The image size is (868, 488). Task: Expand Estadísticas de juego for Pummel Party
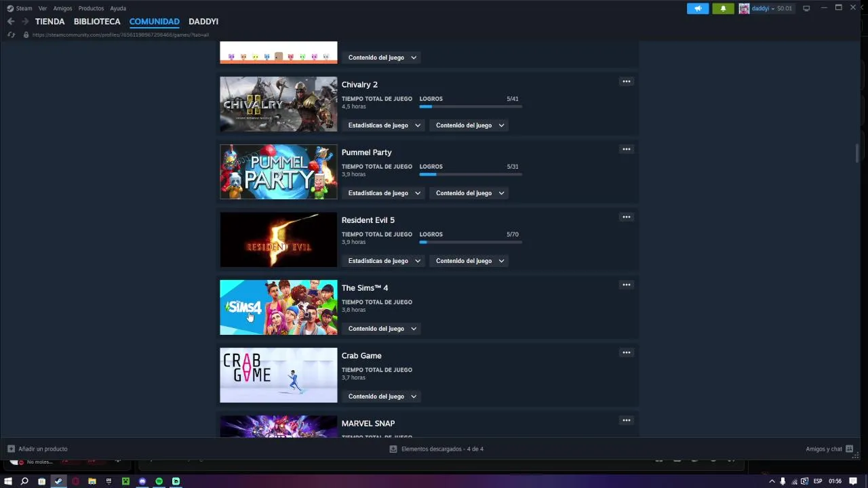(x=384, y=193)
